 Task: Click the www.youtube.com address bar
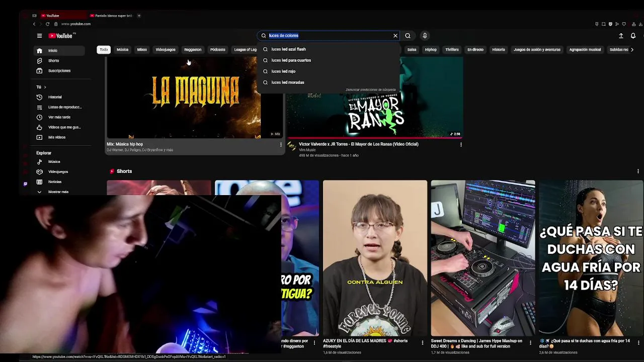coord(76,24)
